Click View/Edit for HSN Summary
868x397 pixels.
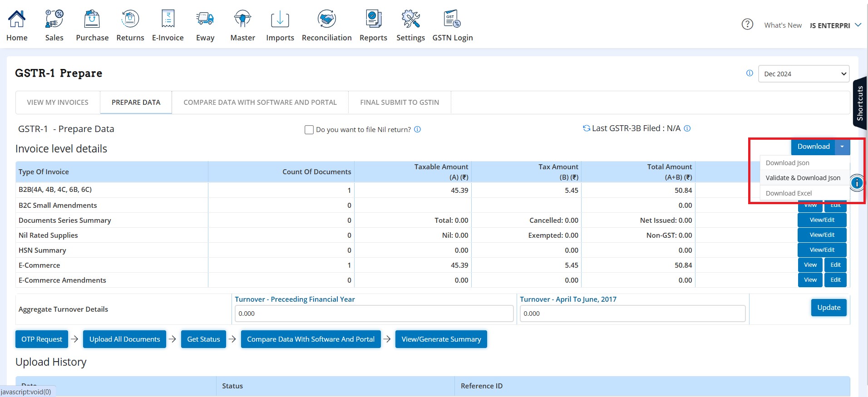822,250
